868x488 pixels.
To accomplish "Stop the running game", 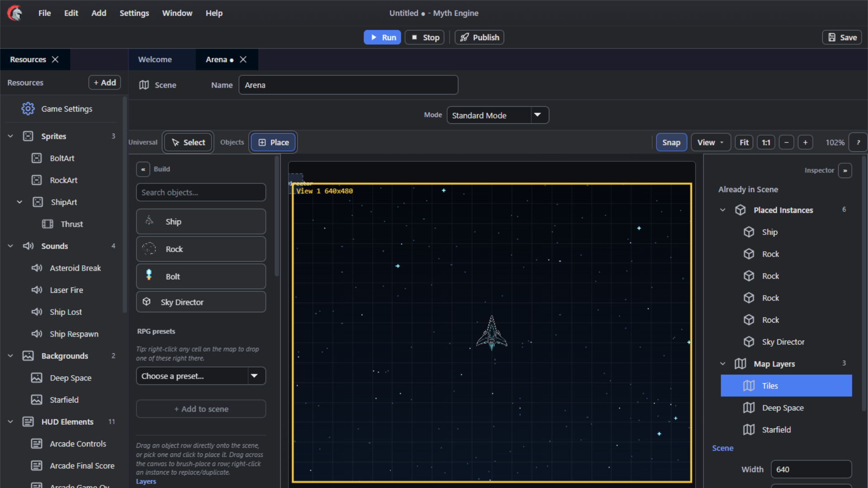I will (425, 38).
